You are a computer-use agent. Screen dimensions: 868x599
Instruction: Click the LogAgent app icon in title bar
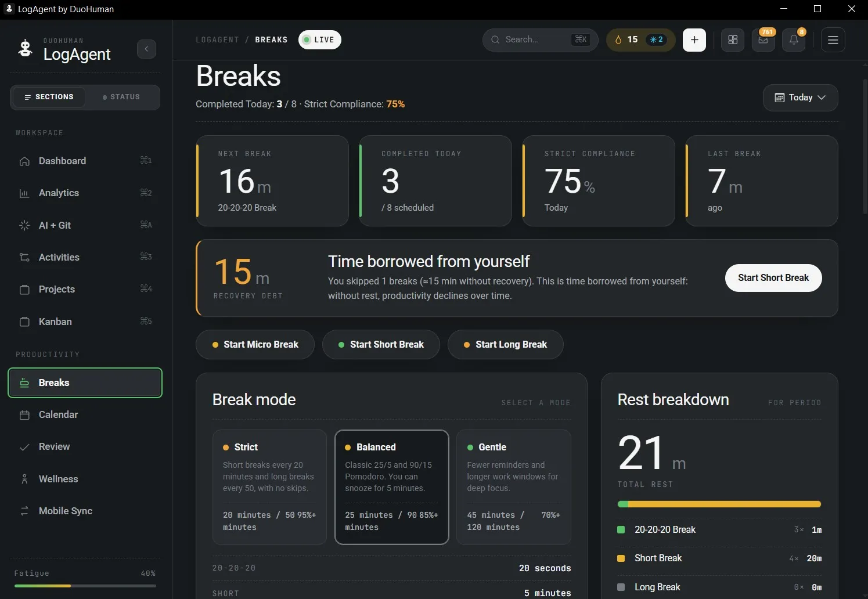[9, 9]
